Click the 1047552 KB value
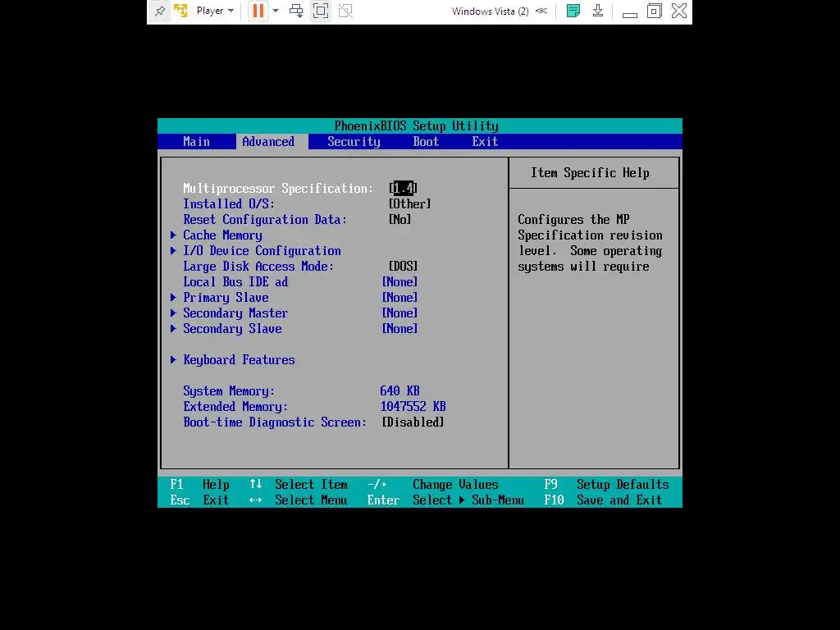Viewport: 840px width, 630px height. (x=413, y=407)
